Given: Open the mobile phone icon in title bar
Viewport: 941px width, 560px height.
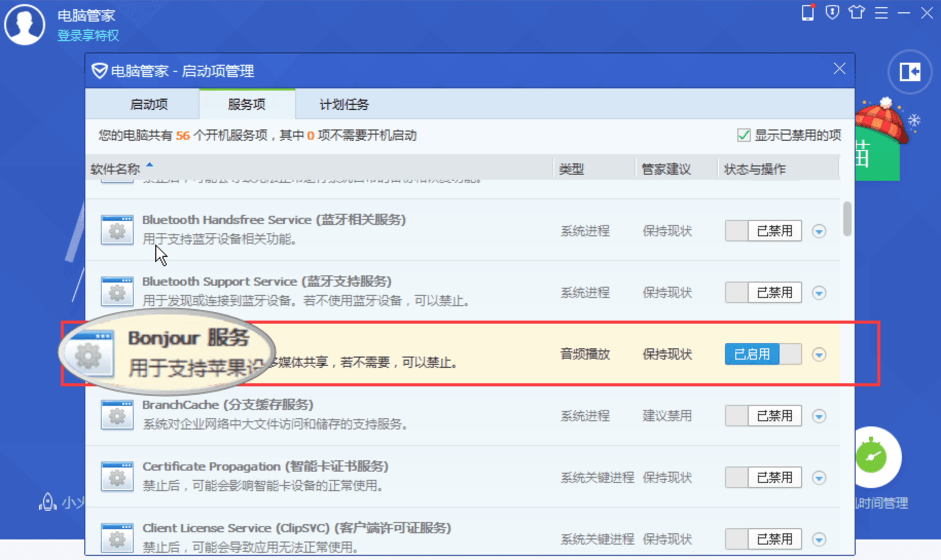Looking at the screenshot, I should coord(808,12).
